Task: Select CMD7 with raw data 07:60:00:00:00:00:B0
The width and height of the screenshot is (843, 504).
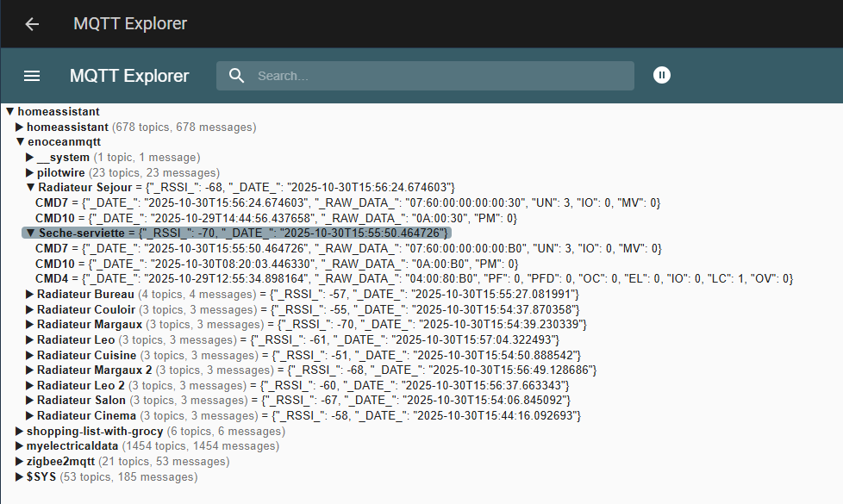Action: coord(52,249)
